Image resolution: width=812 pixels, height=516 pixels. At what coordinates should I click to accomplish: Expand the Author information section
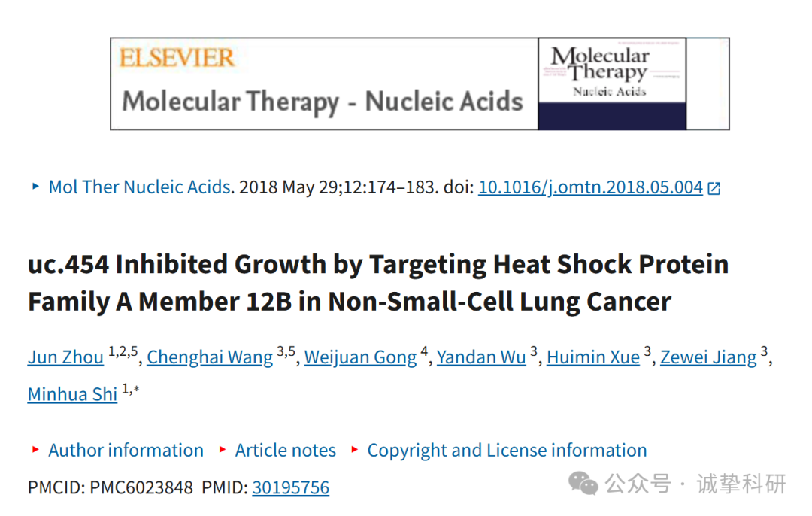pyautogui.click(x=126, y=451)
